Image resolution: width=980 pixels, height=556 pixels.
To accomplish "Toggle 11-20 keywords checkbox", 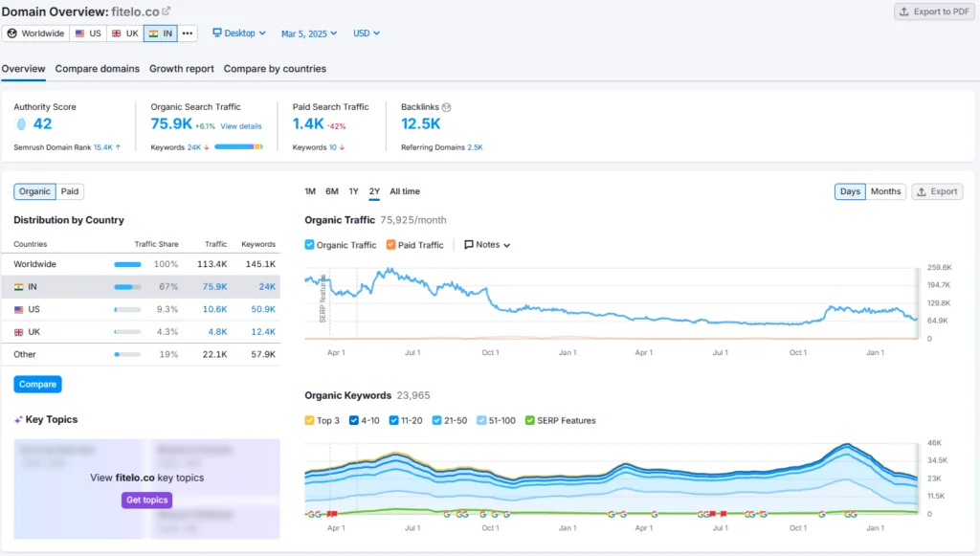I will click(393, 420).
